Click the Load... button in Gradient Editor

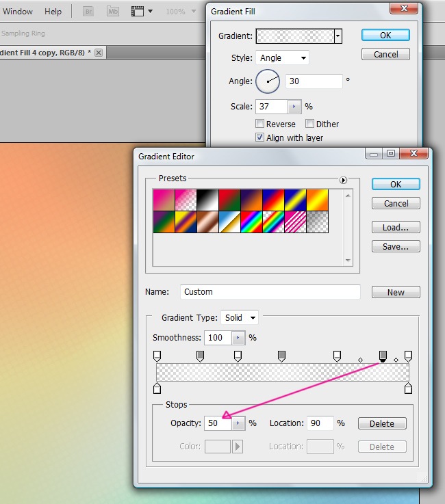pos(396,227)
